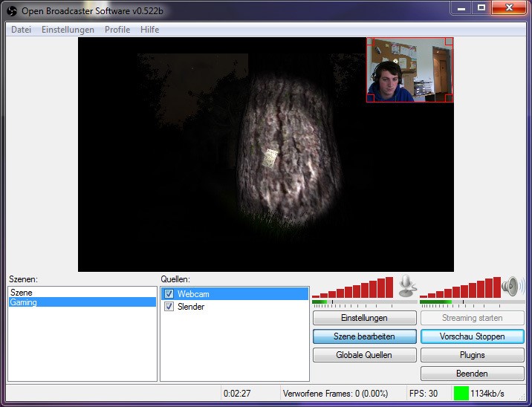Select the Szene scene in list
Viewport: 532px width, 407px height.
point(82,293)
